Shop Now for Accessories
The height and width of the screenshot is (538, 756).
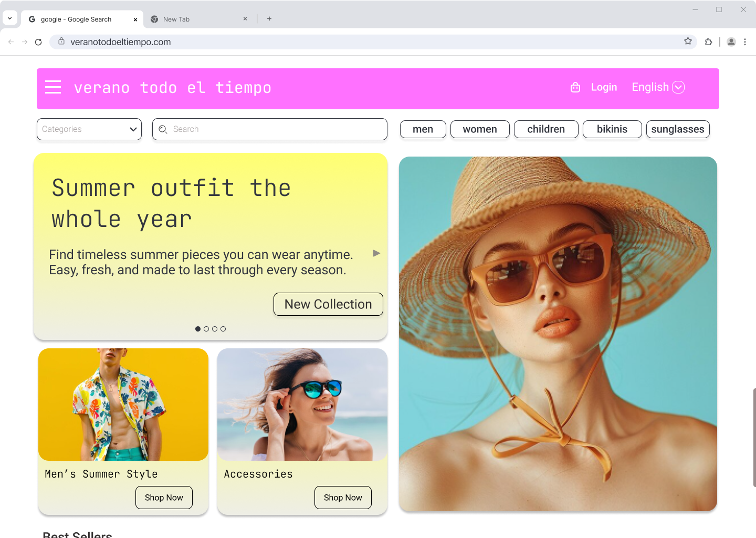343,497
